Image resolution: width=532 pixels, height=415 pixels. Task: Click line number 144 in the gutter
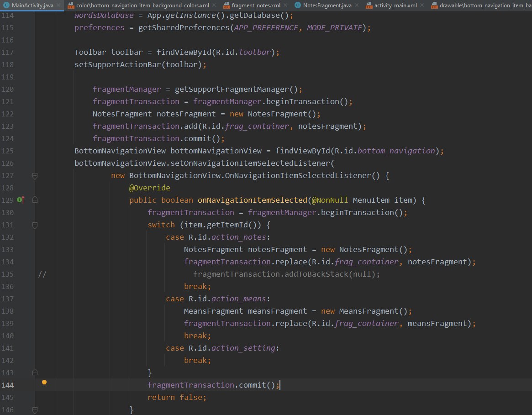click(7, 385)
